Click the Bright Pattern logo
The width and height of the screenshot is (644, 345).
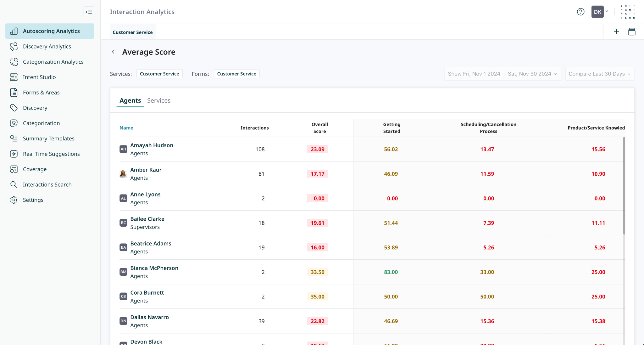click(x=628, y=12)
